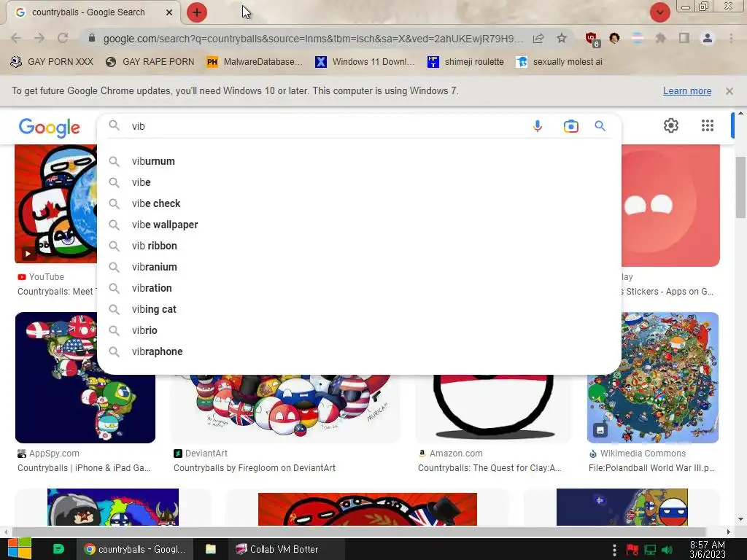Viewport: 747px width, 560px height.
Task: Open the YouTube Countryballs video thumbnail
Action: pyautogui.click(x=55, y=204)
